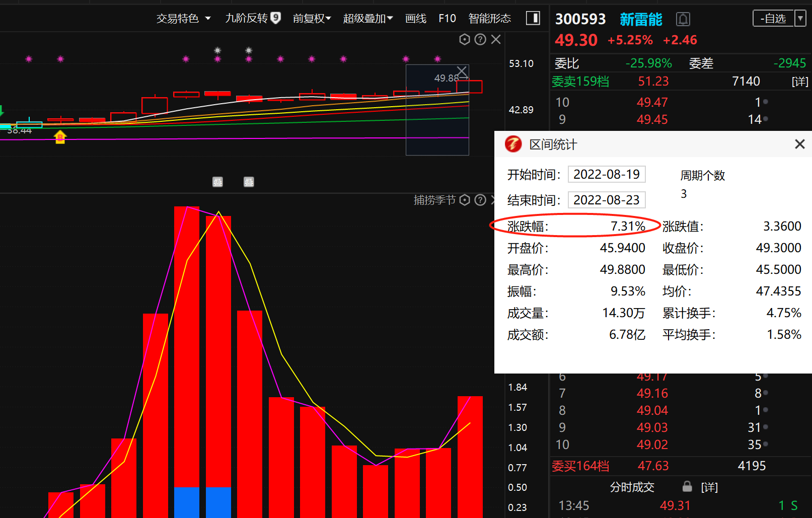The image size is (812, 518).
Task: Click the 区间统计 dialog logo icon
Action: [x=513, y=144]
